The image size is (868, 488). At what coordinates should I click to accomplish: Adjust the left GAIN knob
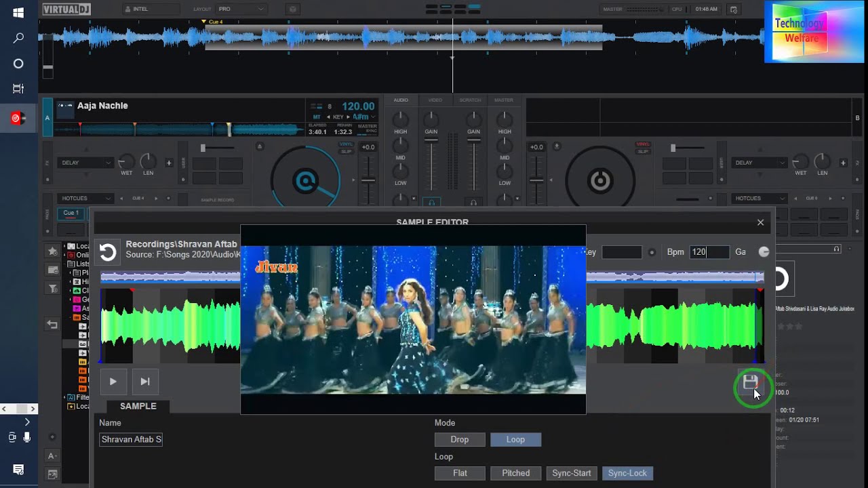(x=431, y=119)
